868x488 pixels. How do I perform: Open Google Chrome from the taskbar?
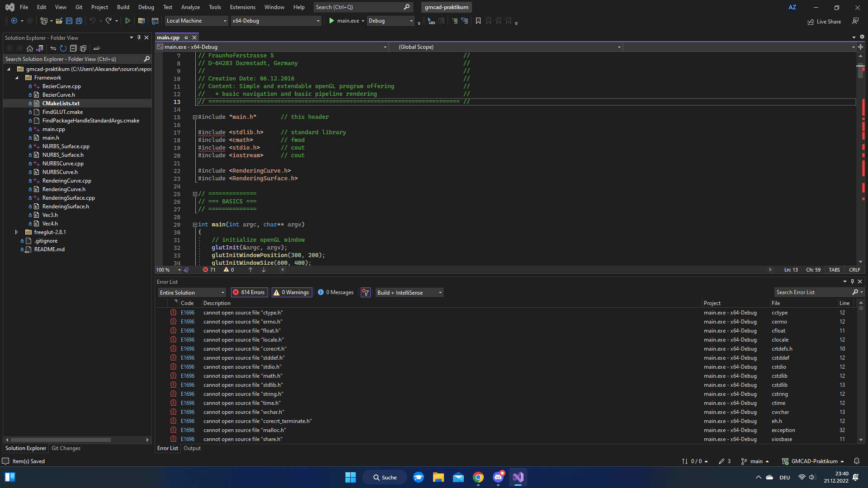pyautogui.click(x=478, y=477)
